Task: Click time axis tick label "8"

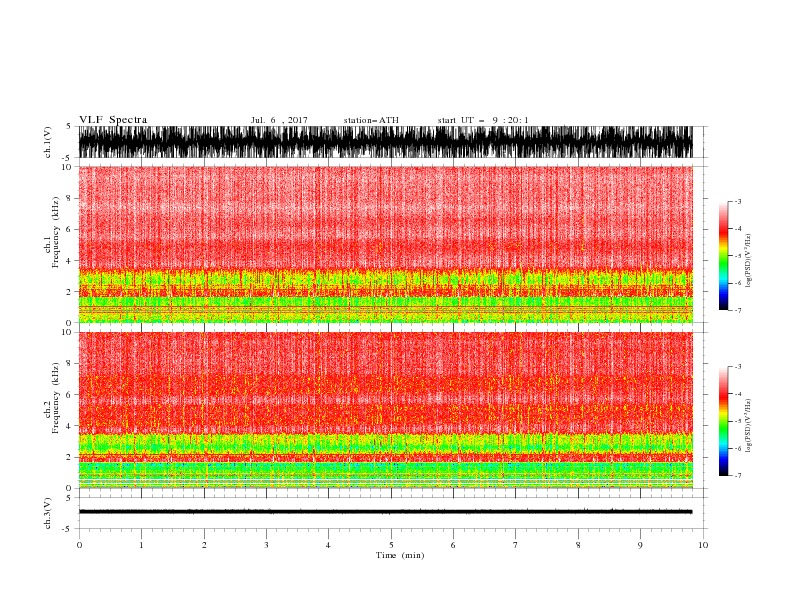Action: point(578,545)
